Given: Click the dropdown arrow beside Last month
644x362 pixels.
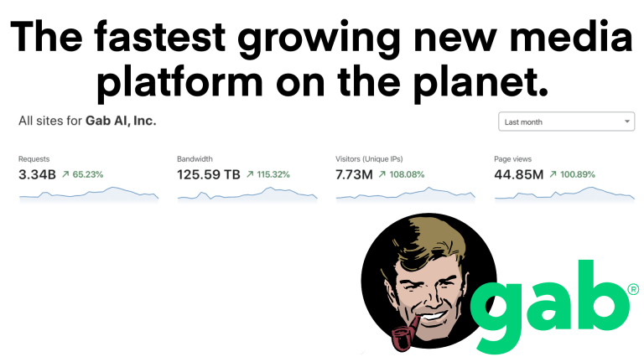Looking at the screenshot, I should coord(627,122).
